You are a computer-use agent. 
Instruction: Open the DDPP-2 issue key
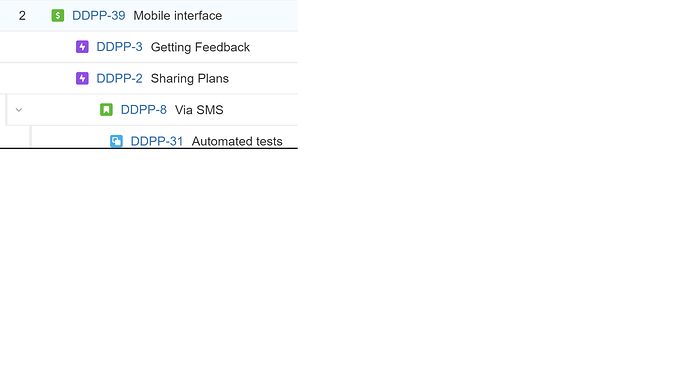click(119, 78)
